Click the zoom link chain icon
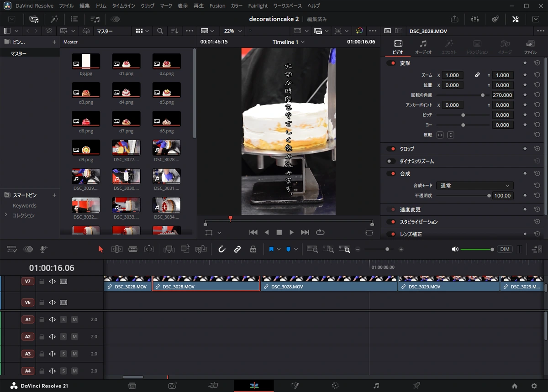Viewport: 548px width, 392px height. pos(477,75)
